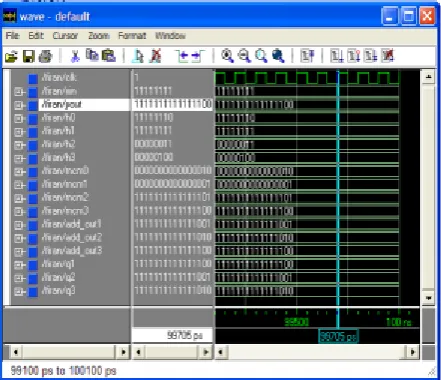Click the Add Cursor icon
This screenshot has height=380, width=441.
[137, 56]
